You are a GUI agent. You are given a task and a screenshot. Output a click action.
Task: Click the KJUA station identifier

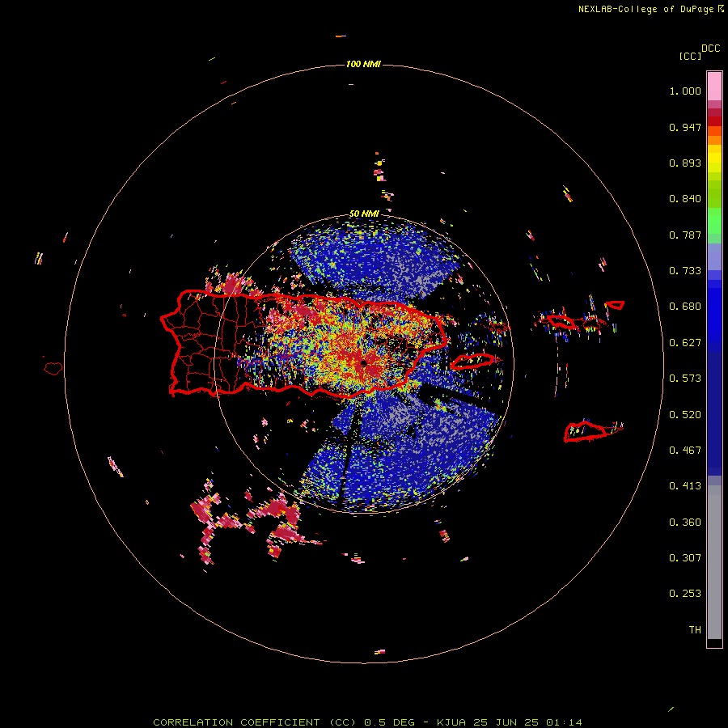[x=451, y=722]
